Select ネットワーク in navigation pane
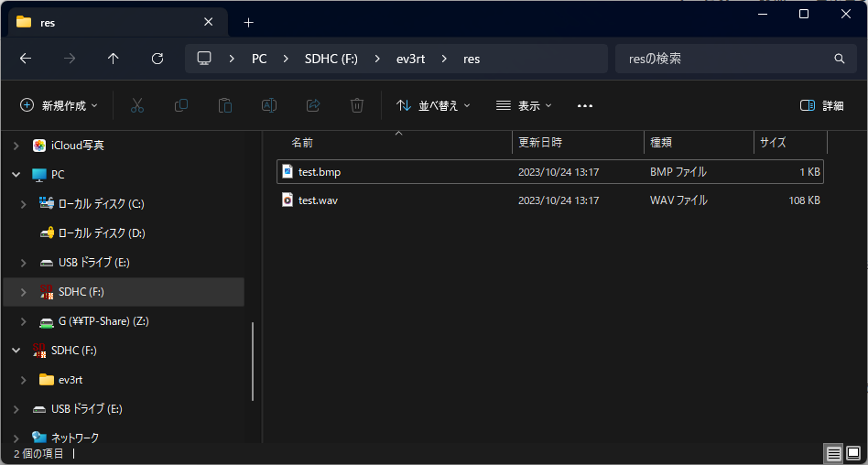The image size is (868, 465). click(x=75, y=438)
